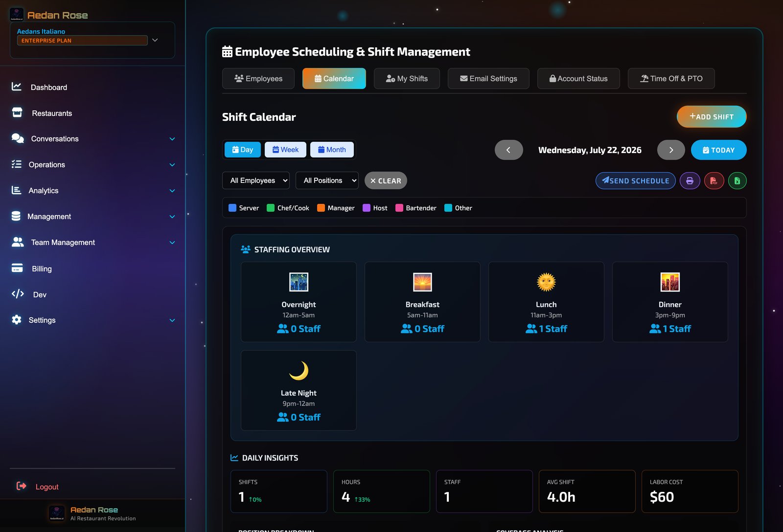Click the Restaurants storefront icon
Image resolution: width=783 pixels, height=532 pixels.
coord(17,112)
